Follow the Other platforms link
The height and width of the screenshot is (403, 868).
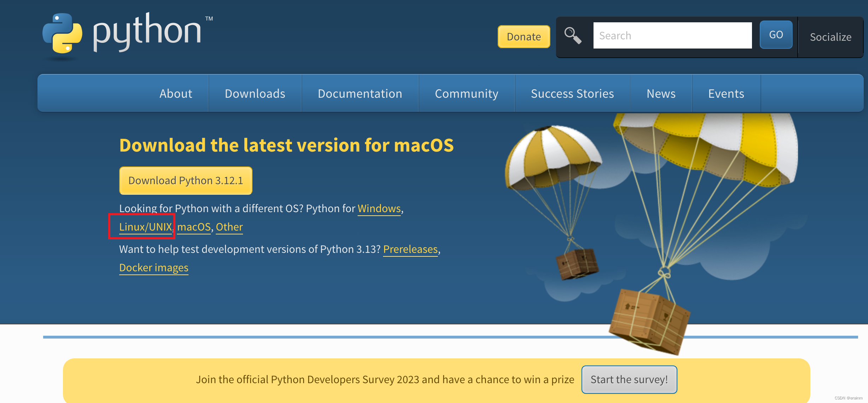click(x=229, y=227)
